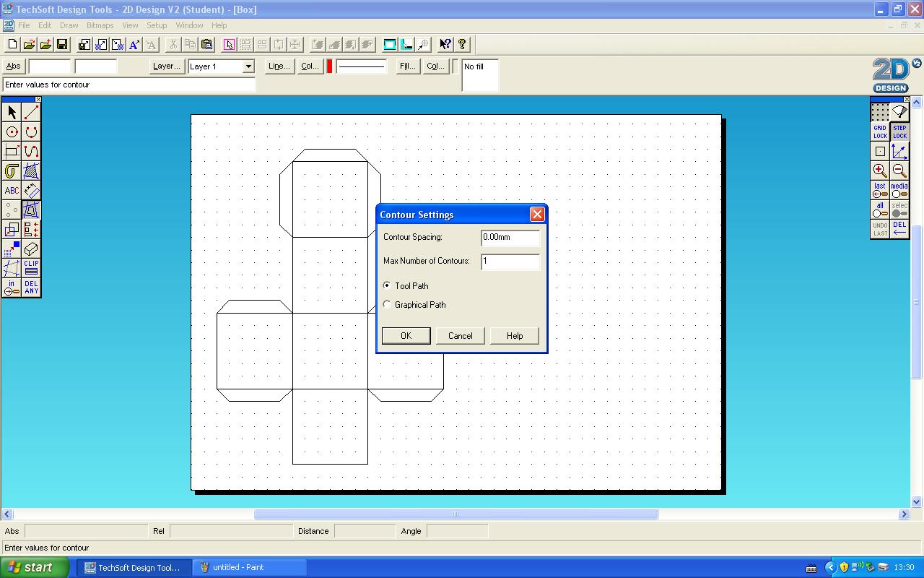Click the Zoom Out magnifier icon
The height and width of the screenshot is (578, 924).
(899, 171)
